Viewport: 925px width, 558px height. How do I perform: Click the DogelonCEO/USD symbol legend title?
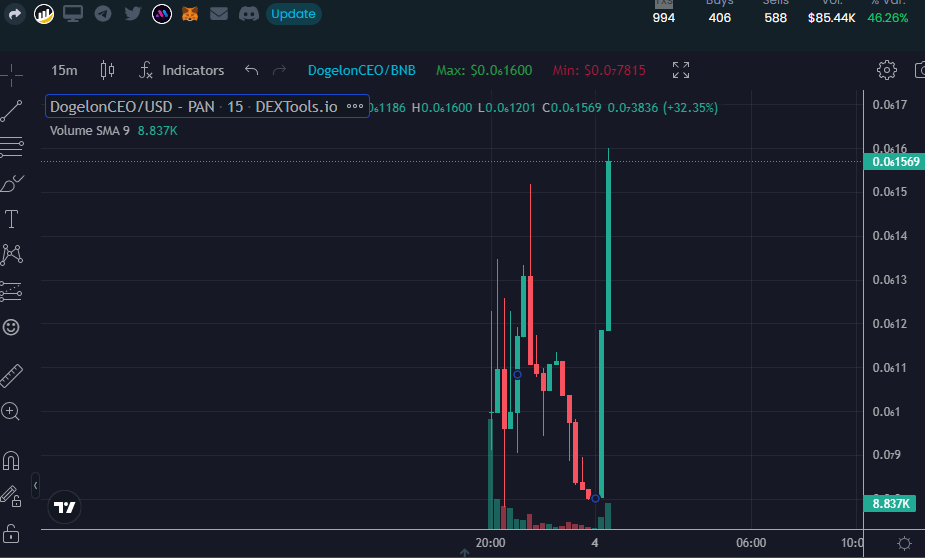(193, 107)
